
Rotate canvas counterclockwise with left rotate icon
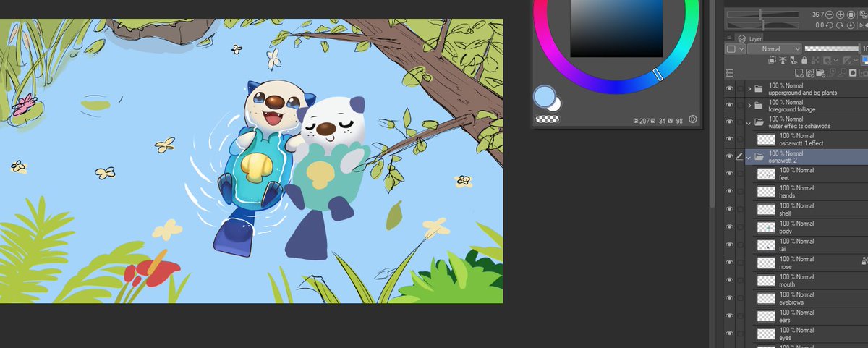point(829,25)
